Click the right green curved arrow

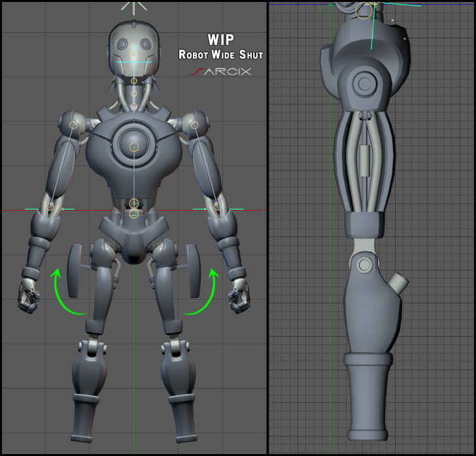click(x=201, y=292)
